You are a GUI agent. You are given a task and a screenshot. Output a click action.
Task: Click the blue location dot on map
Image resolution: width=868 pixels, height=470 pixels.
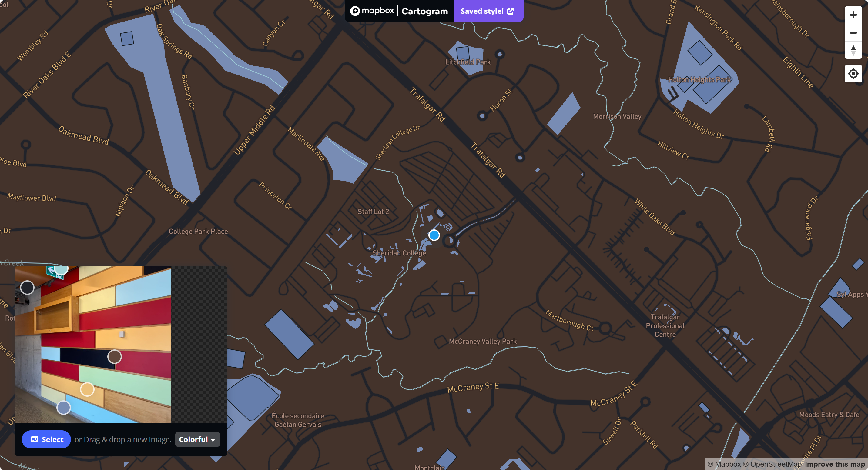pos(434,235)
